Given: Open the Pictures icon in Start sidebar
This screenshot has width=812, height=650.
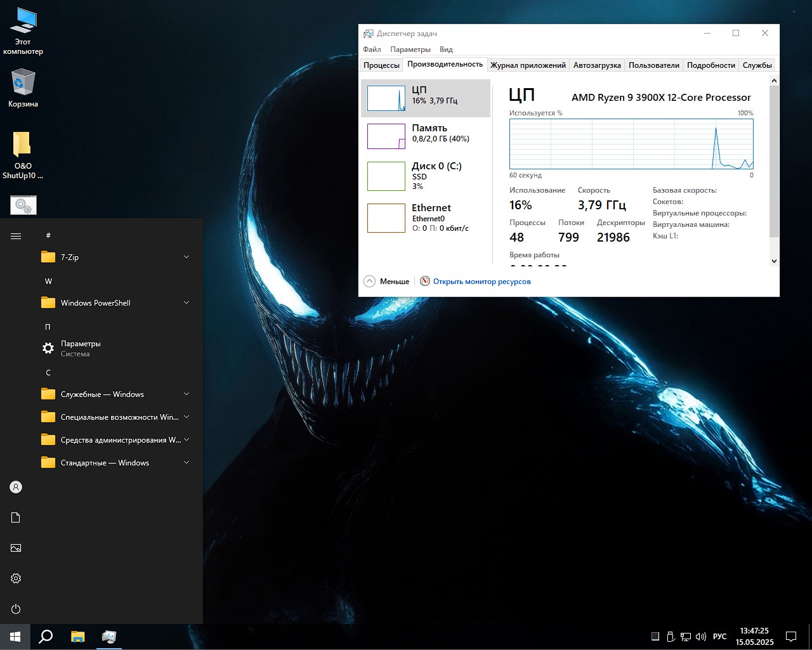Looking at the screenshot, I should point(16,548).
